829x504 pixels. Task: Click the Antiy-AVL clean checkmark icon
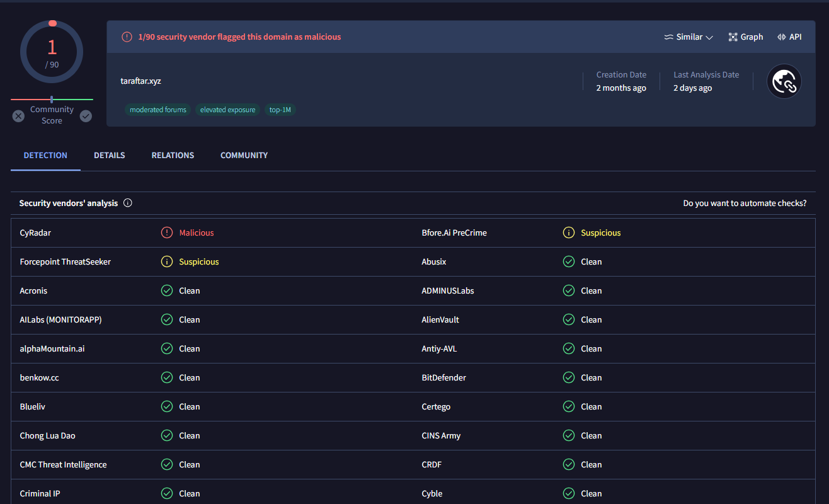point(569,348)
